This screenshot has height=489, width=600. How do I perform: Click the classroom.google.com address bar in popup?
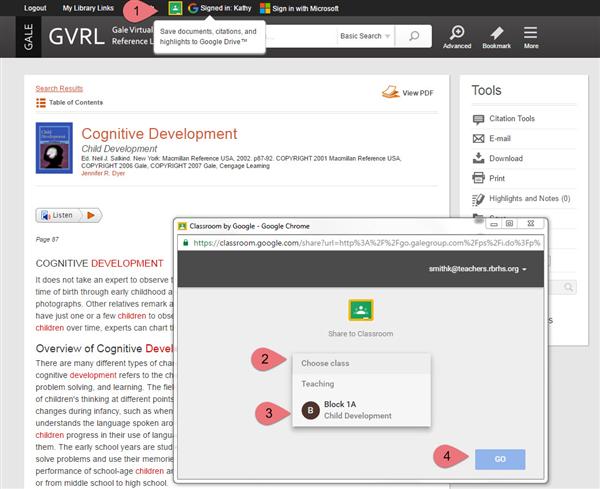click(360, 243)
